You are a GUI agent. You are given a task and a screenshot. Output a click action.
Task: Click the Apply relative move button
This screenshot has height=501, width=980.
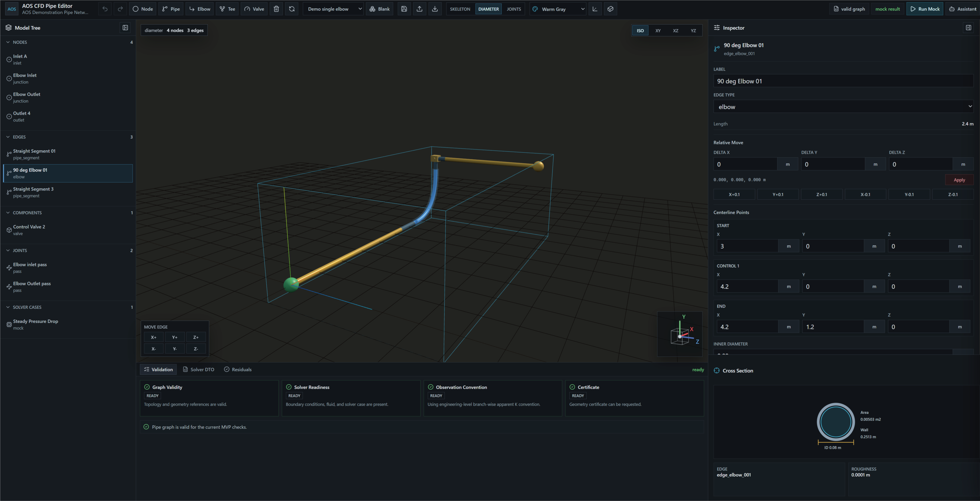[959, 180]
